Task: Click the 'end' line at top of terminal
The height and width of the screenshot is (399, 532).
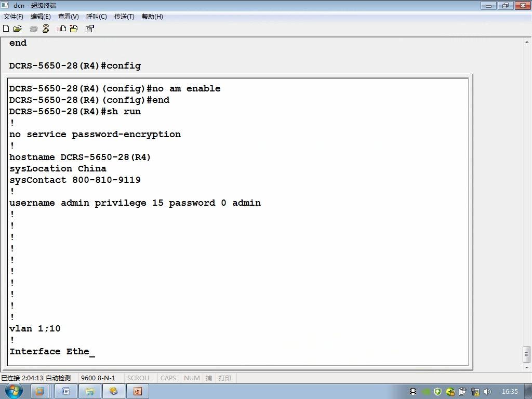Action: click(x=18, y=43)
